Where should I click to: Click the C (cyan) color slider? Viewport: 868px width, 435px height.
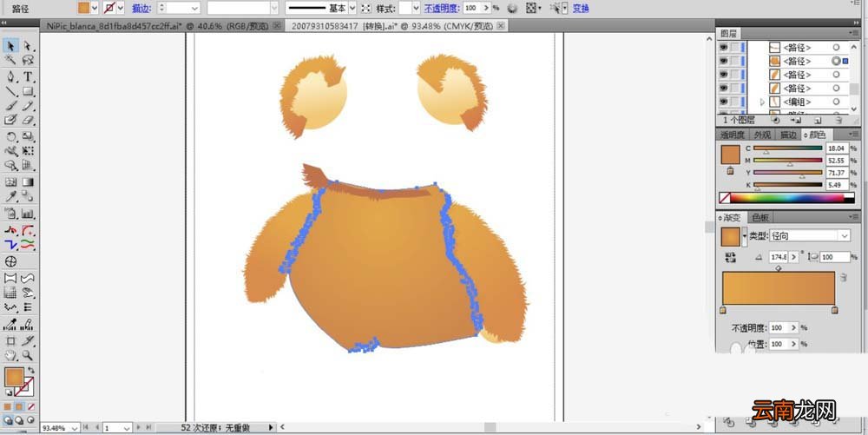(788, 148)
